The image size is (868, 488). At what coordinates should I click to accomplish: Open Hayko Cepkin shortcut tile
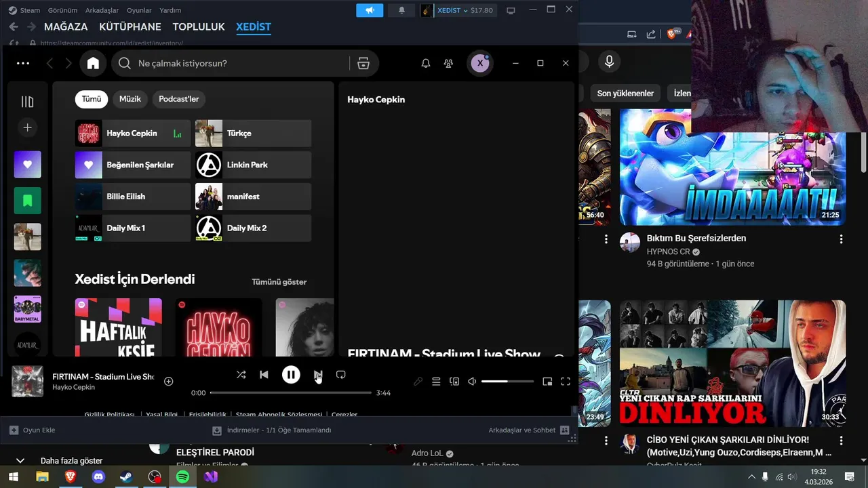[133, 134]
